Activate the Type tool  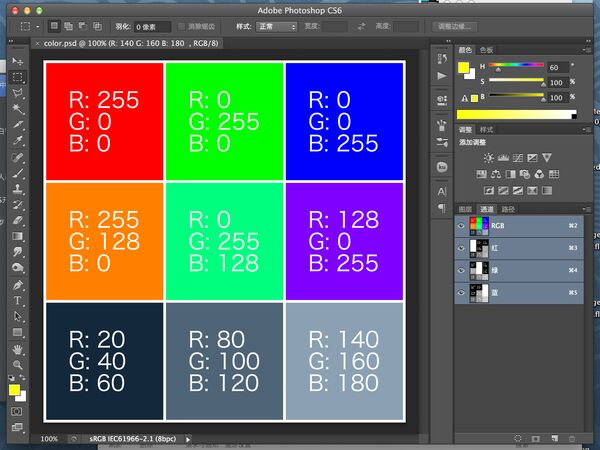tap(18, 300)
